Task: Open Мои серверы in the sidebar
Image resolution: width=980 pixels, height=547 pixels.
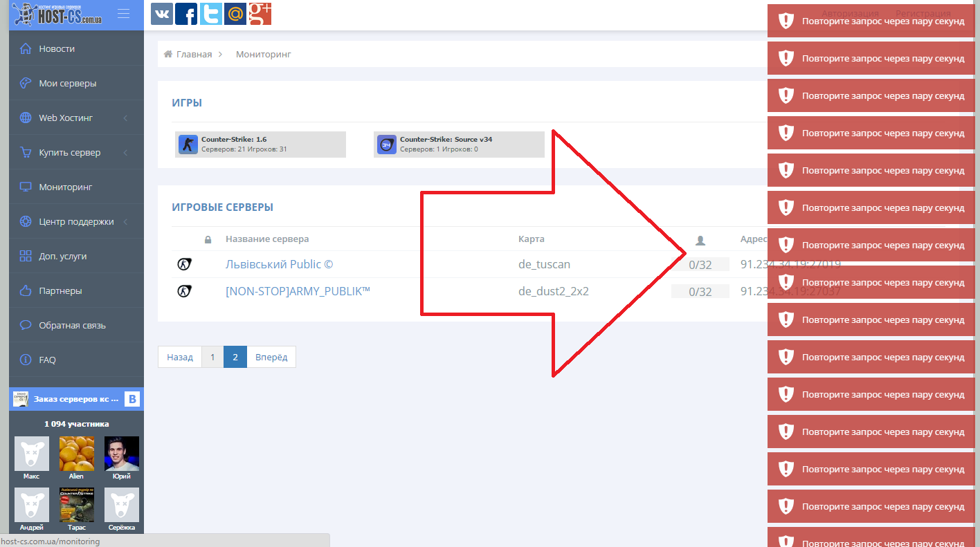Action: 76,83
